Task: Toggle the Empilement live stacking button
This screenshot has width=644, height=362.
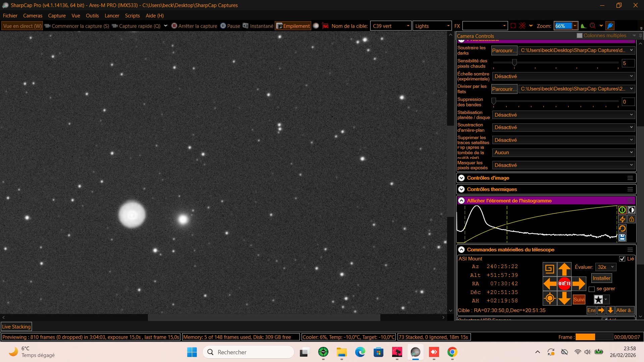Action: tap(293, 26)
